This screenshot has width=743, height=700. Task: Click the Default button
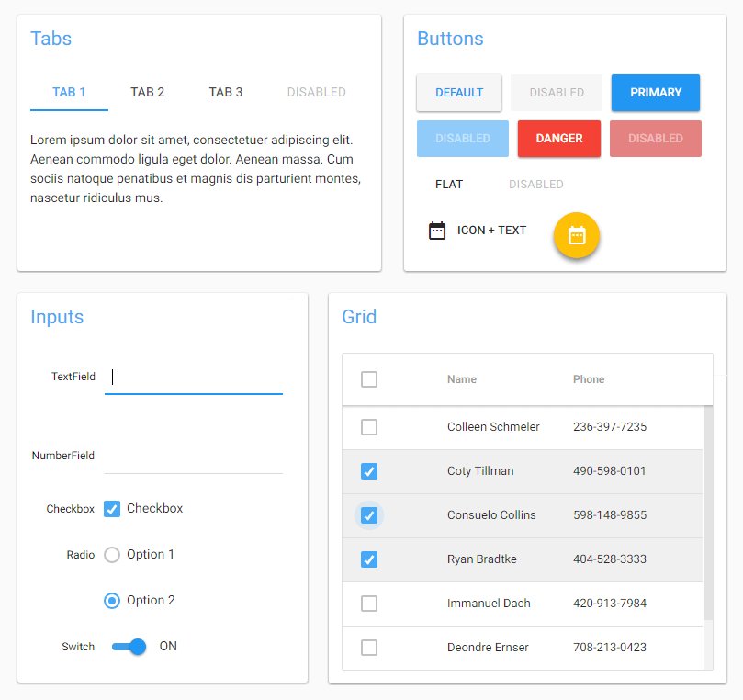459,93
